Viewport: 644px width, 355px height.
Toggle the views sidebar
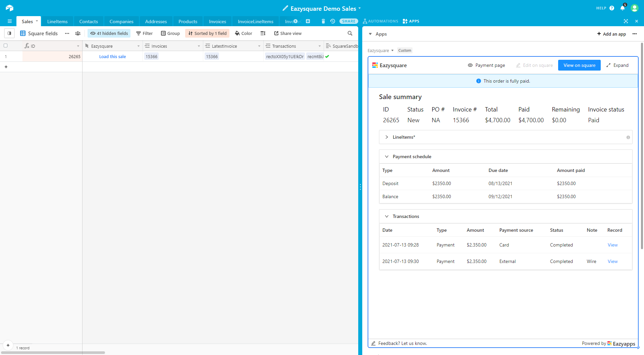(x=9, y=33)
